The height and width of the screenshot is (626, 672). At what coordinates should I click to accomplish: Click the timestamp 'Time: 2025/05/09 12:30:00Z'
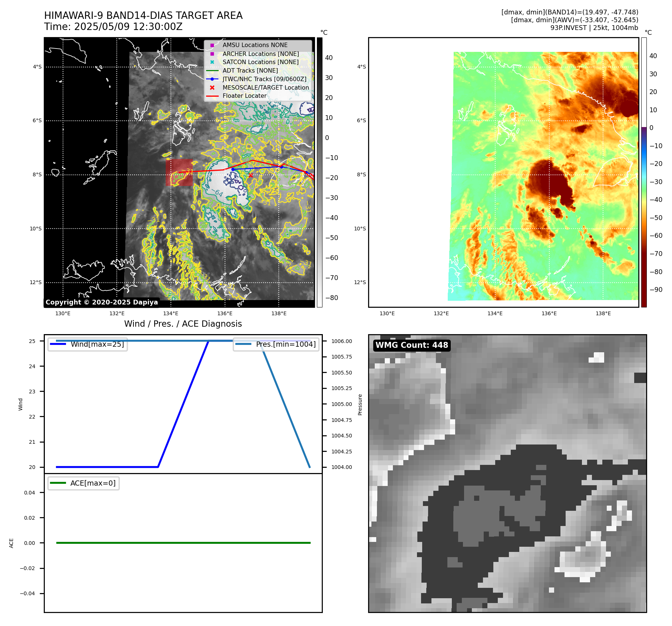pyautogui.click(x=113, y=27)
